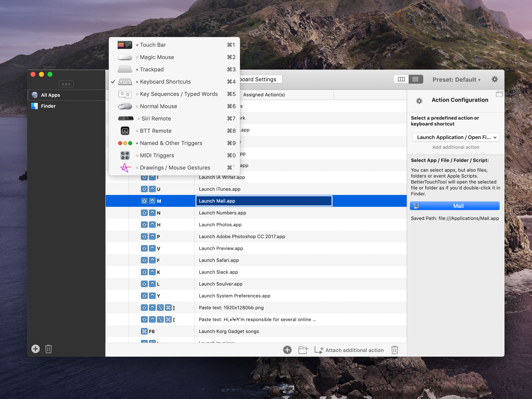Screen dimensions: 532x399
Task: Click the Magic Mouse device icon
Action: coord(125,57)
